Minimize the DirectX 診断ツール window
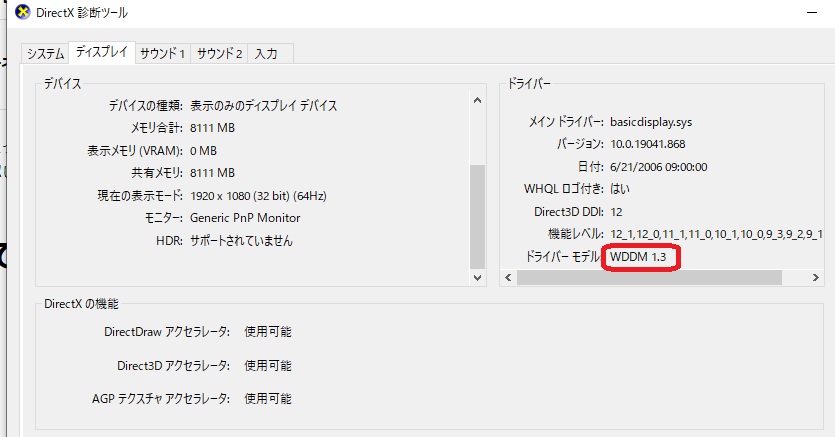The image size is (835, 437). (x=810, y=13)
